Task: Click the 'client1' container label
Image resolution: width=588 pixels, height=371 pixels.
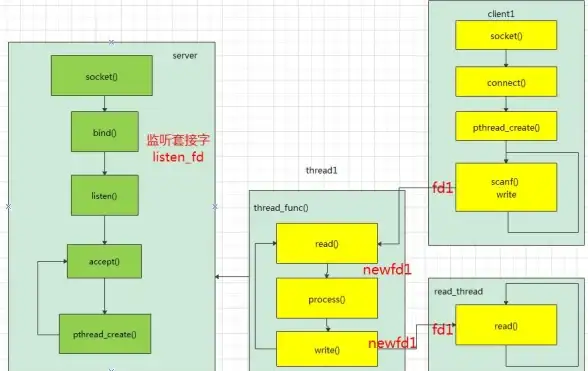Action: click(501, 14)
